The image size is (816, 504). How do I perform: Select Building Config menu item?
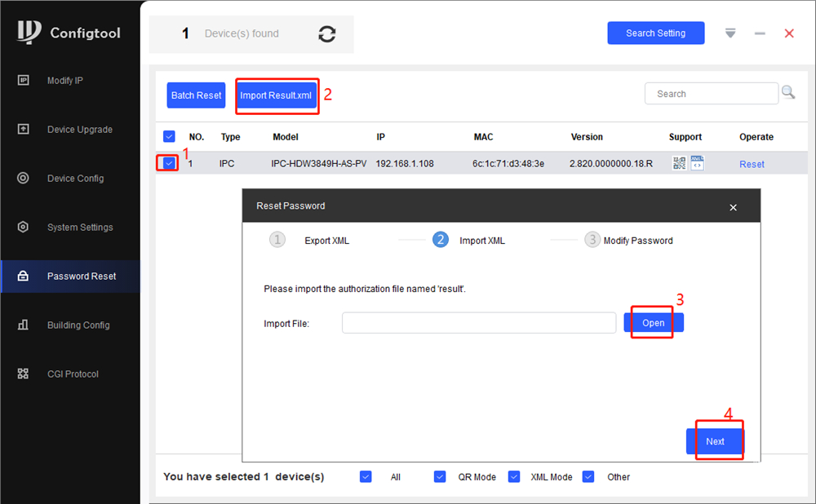(x=78, y=325)
